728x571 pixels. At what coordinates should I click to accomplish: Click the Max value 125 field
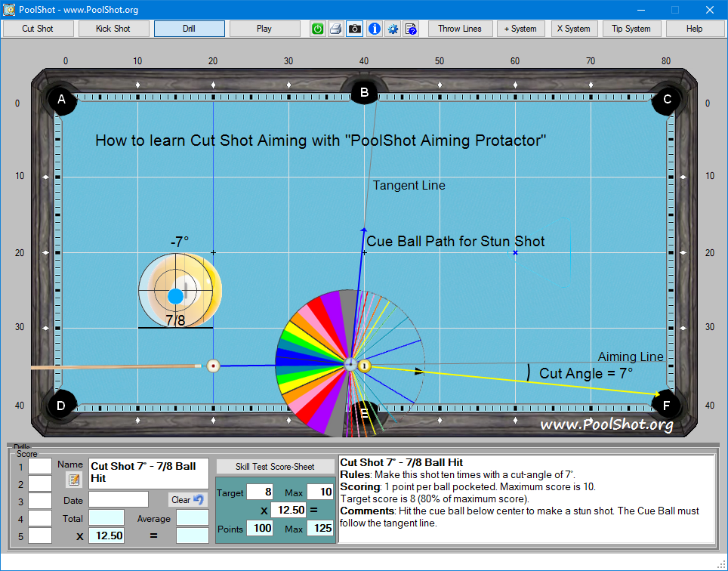coord(320,528)
